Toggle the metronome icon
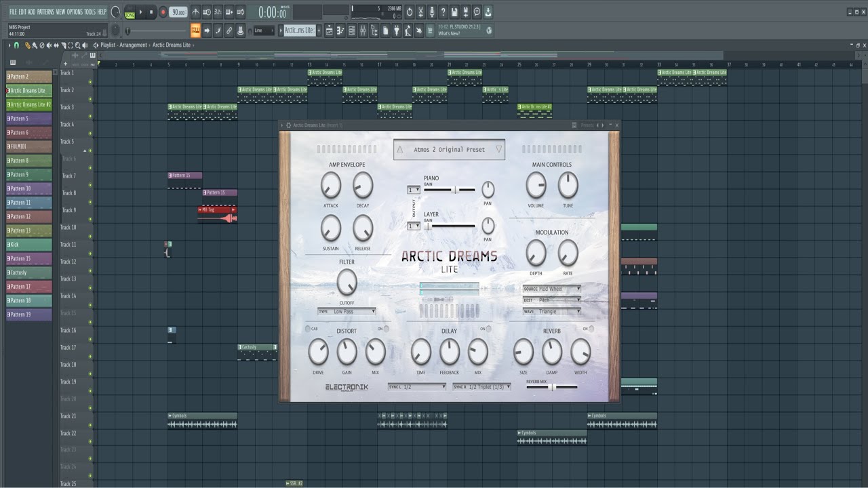 196,12
